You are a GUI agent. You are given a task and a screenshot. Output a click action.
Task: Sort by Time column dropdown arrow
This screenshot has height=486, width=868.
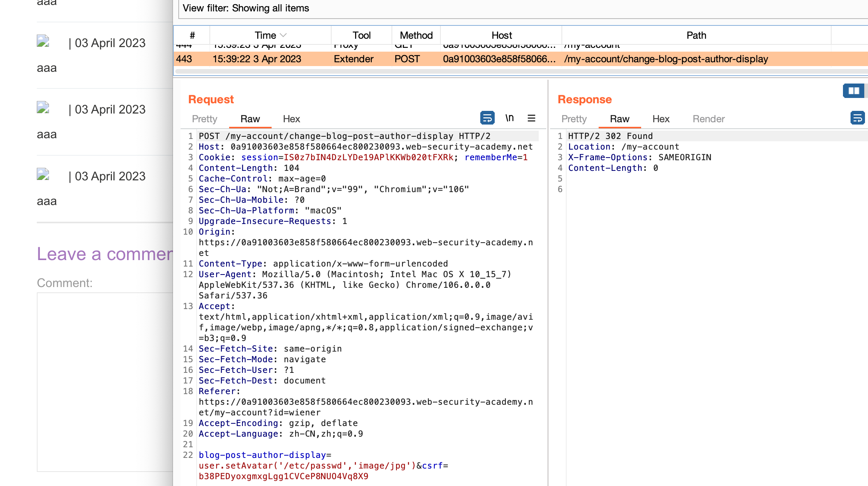283,35
